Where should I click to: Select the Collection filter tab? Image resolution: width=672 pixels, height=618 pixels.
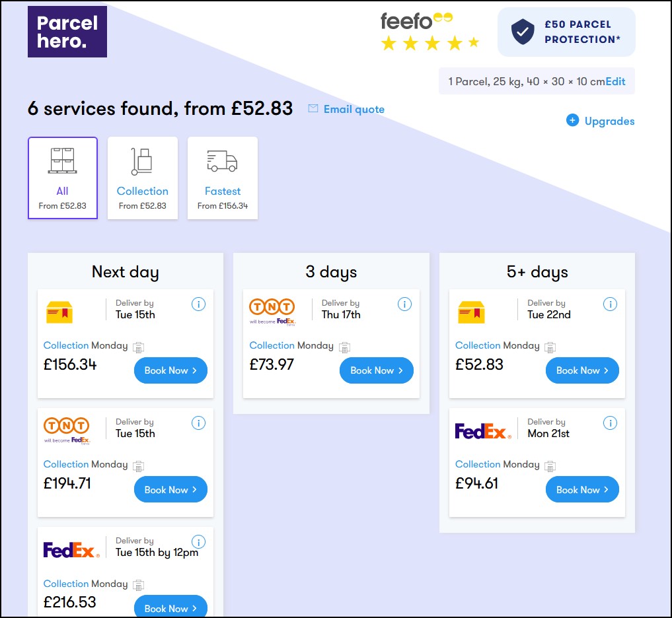coord(143,178)
